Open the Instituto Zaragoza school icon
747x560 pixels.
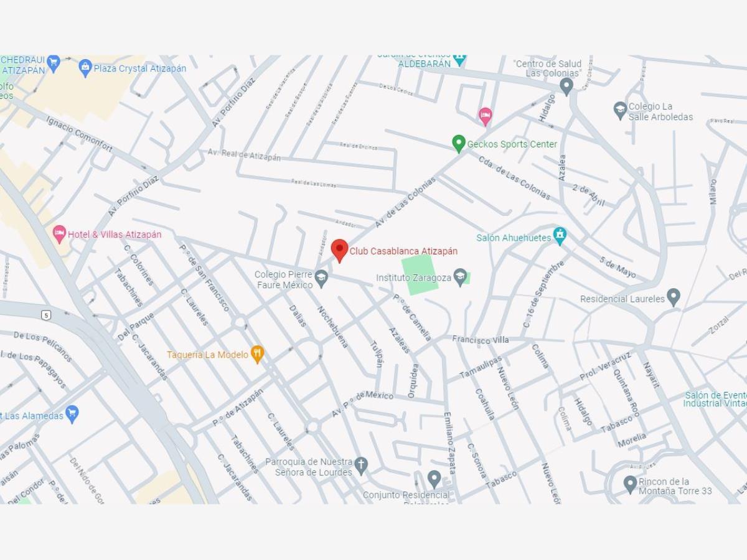click(460, 277)
